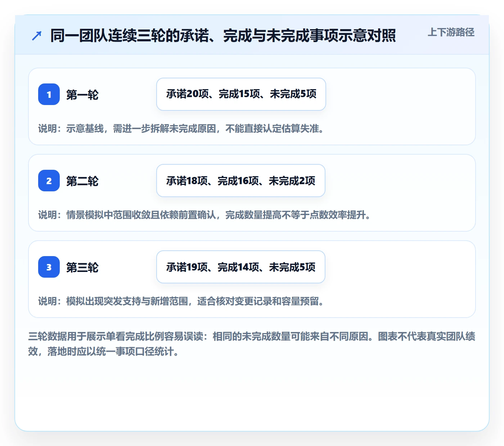This screenshot has height=446, width=504.
Task: Click the footer paragraph starting 三轮数据用于展示
Action: (252, 344)
